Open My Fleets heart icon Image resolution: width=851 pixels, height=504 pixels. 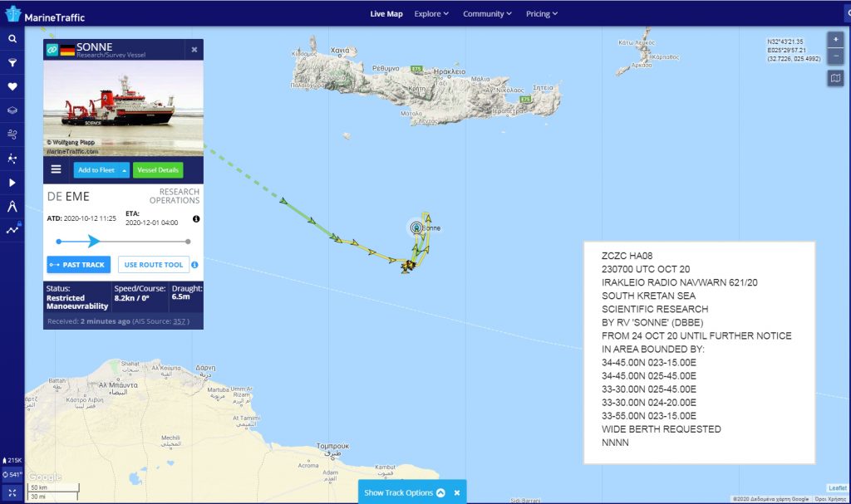12,86
